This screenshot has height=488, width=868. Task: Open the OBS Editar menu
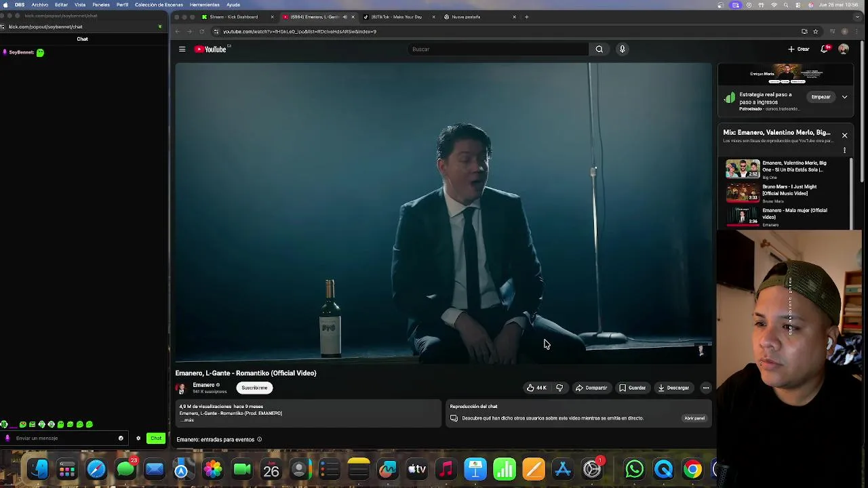coord(61,5)
